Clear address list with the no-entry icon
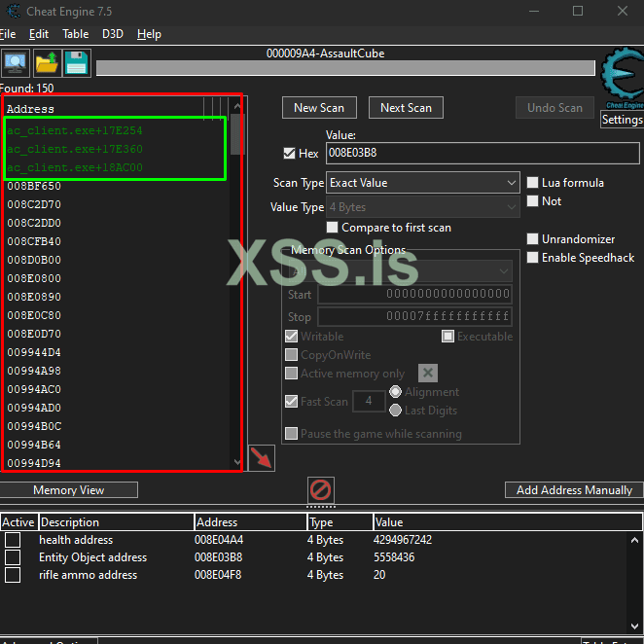Viewport: 644px width, 644px height. 321,490
